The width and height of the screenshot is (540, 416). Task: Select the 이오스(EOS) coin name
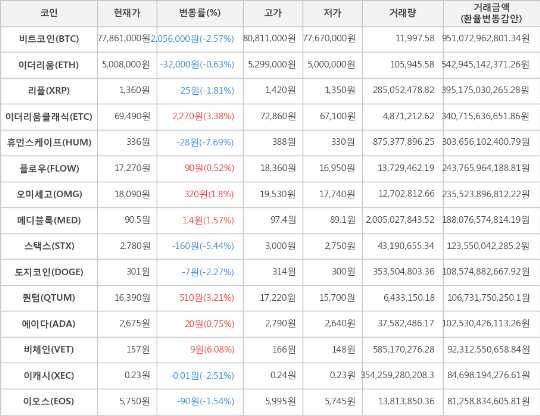(49, 401)
